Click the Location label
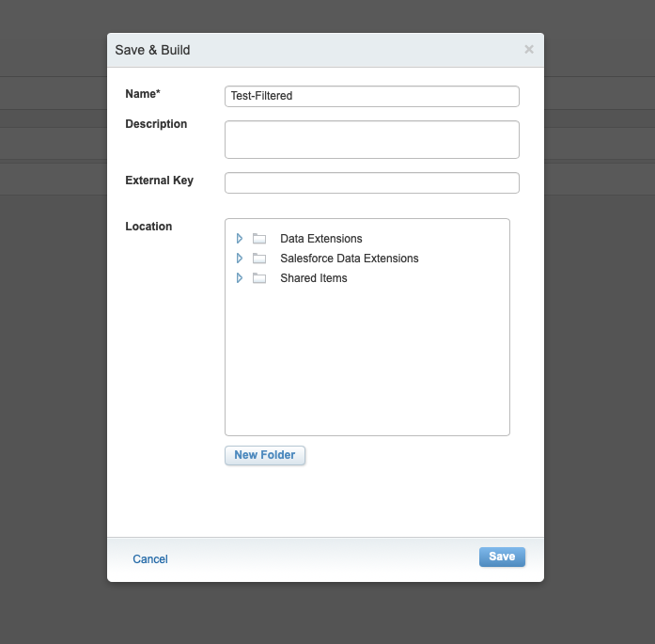This screenshot has width=655, height=644. pos(148,226)
